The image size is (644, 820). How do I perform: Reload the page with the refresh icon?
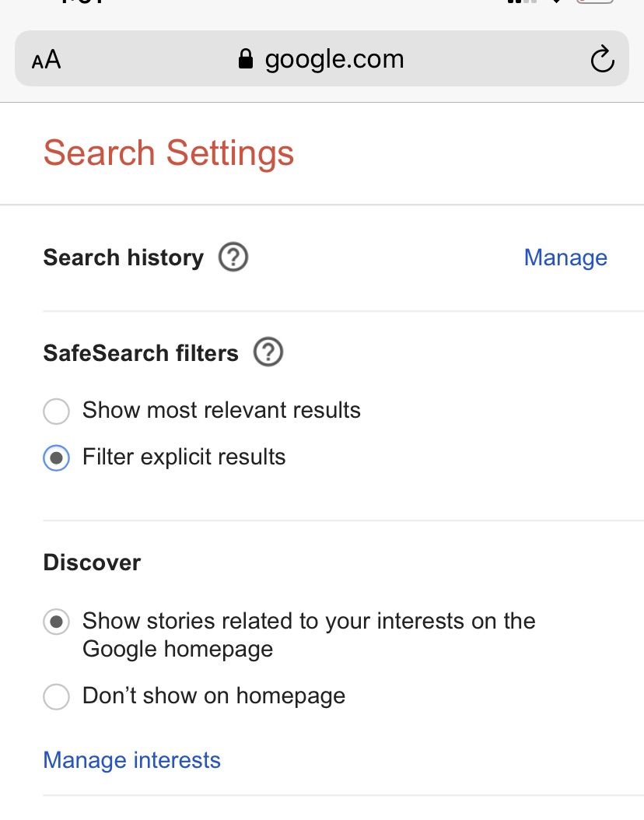click(x=602, y=59)
